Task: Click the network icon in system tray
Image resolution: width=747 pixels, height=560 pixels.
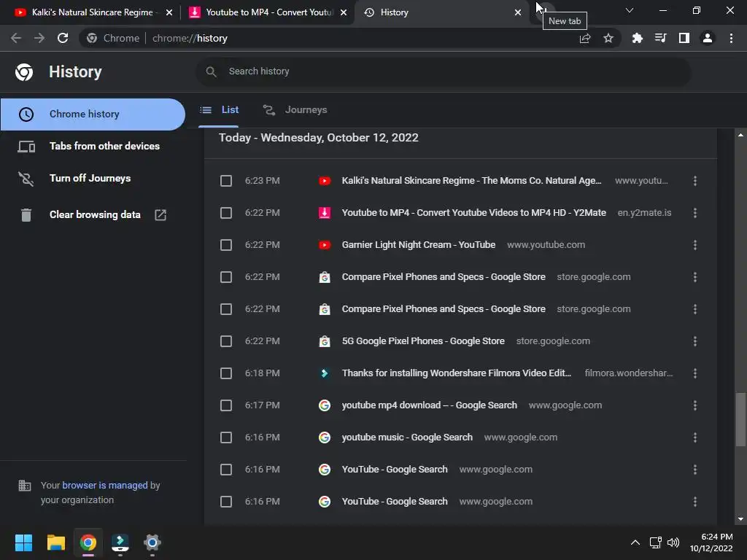Action: 656,542
